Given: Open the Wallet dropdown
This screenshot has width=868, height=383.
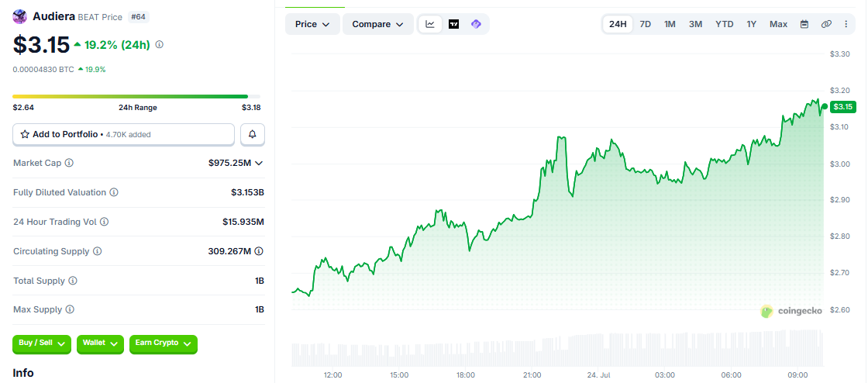Looking at the screenshot, I should [x=100, y=343].
